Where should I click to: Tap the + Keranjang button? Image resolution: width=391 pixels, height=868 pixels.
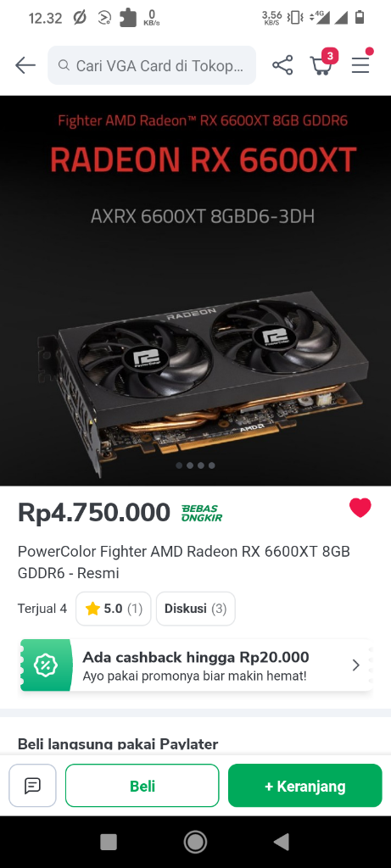[305, 786]
